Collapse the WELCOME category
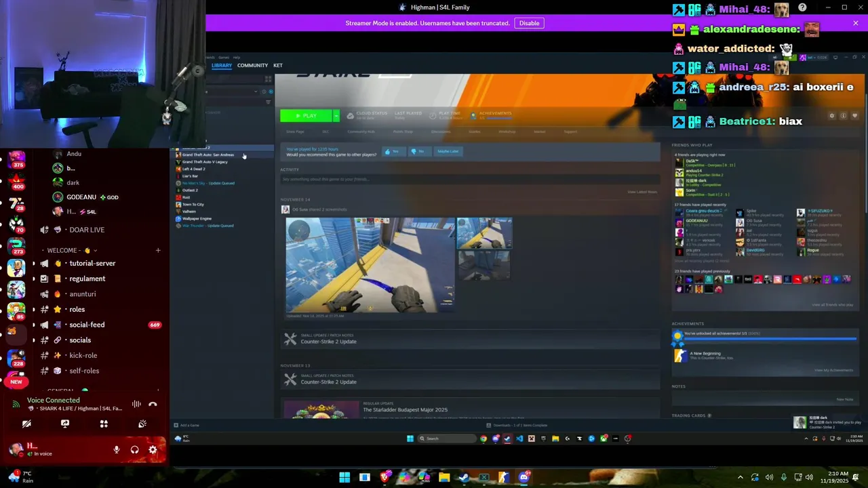 pos(71,250)
